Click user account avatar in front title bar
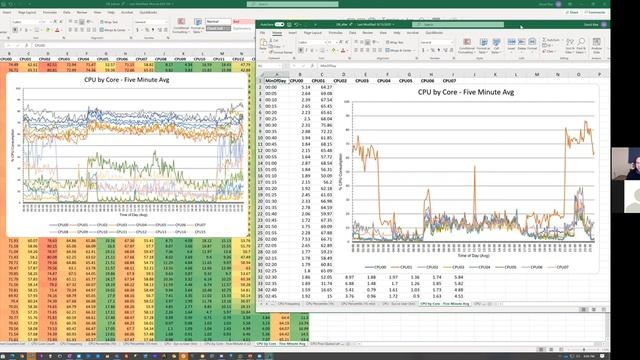The image size is (640, 360). pos(604,24)
